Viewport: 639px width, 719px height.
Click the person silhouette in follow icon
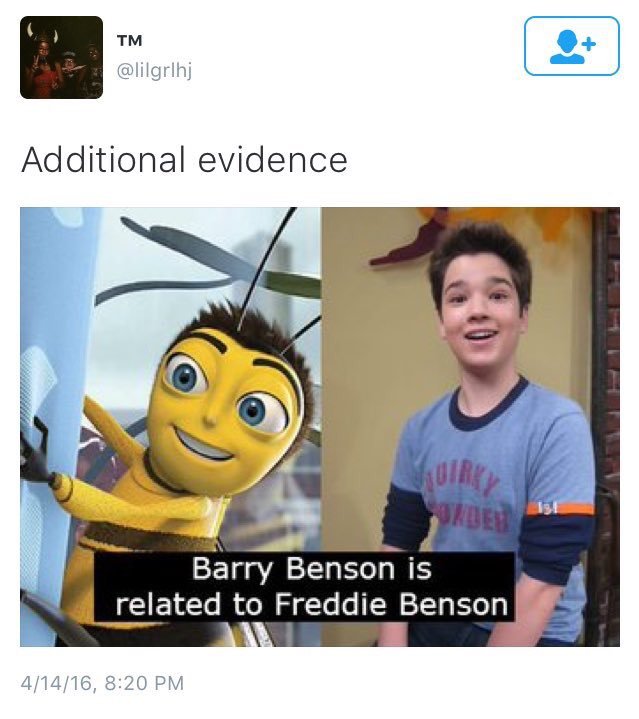click(x=566, y=47)
